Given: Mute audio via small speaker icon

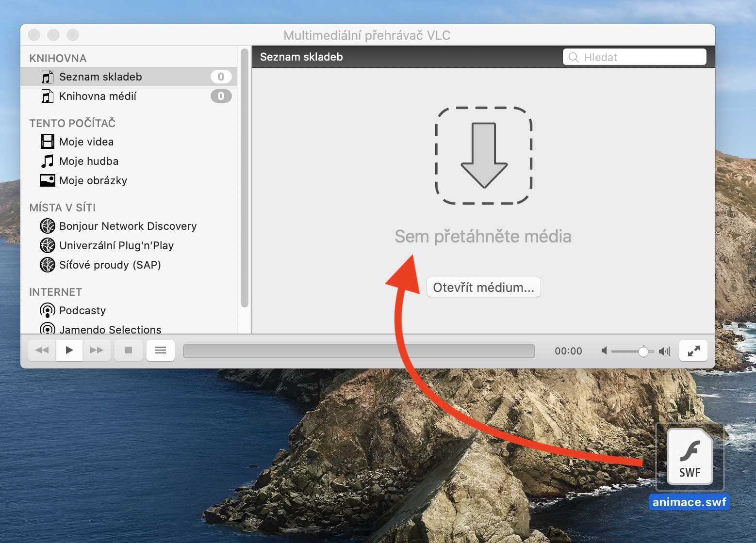Looking at the screenshot, I should pyautogui.click(x=604, y=351).
